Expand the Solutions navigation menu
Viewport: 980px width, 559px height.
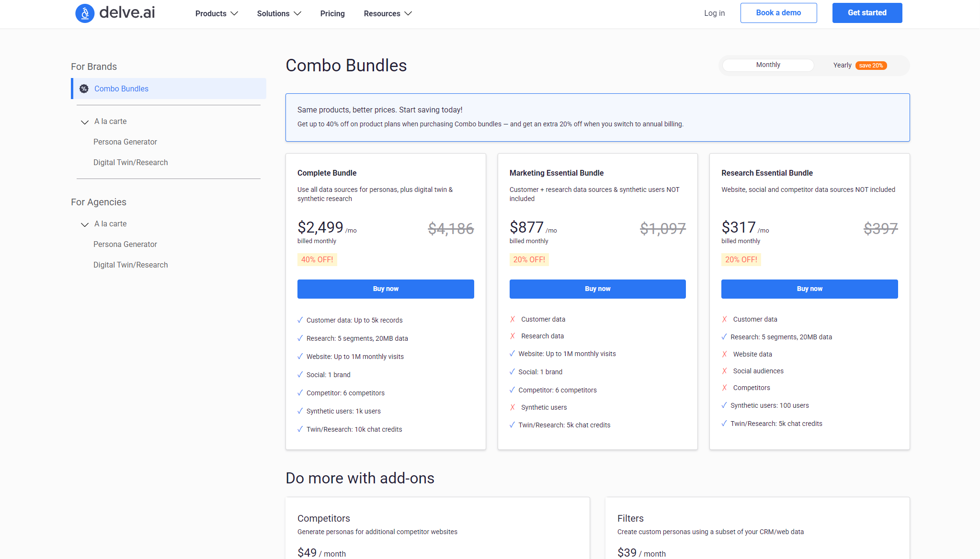click(x=279, y=13)
